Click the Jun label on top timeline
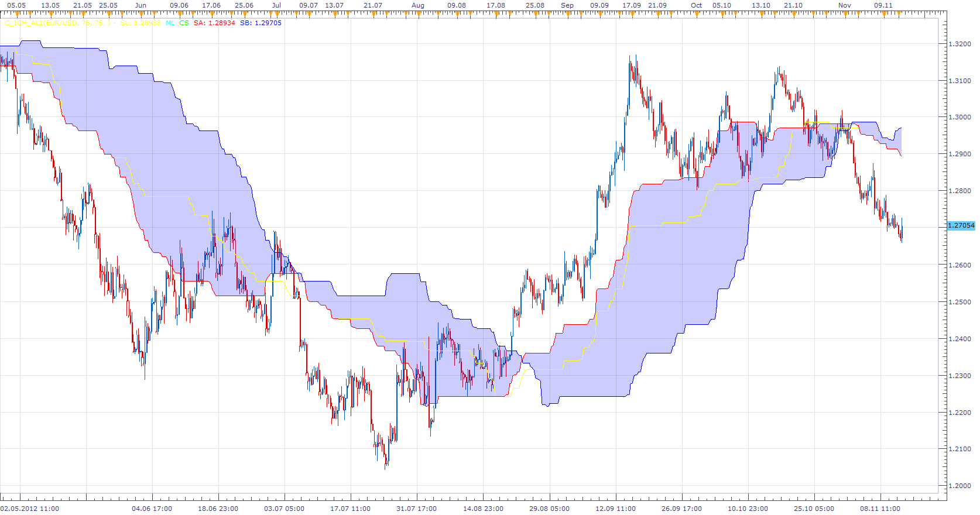 click(x=141, y=5)
